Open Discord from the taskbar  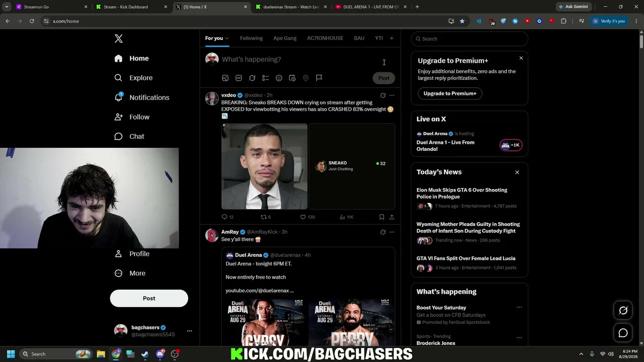[160, 354]
